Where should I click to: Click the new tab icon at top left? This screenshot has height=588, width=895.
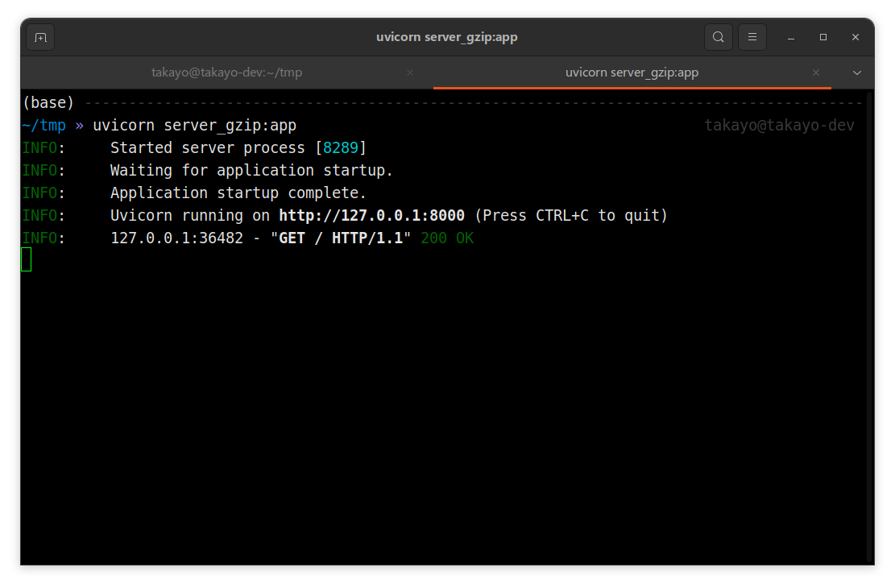[39, 36]
